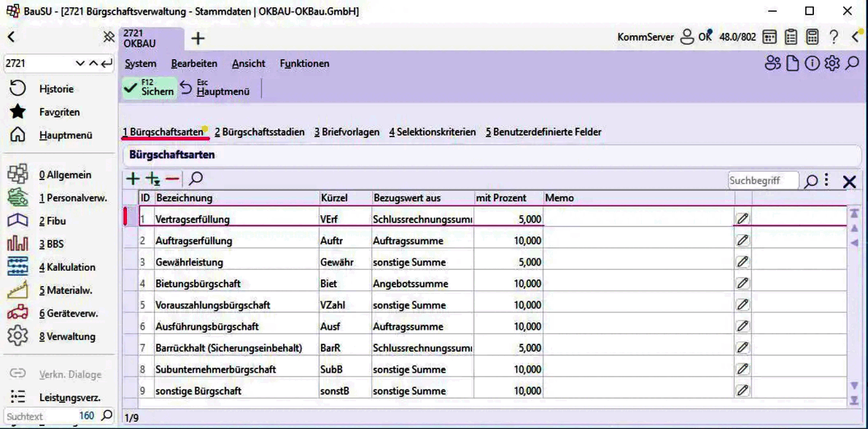Edit memo of sonstige Bürgschaft row via pencil

pyautogui.click(x=743, y=390)
